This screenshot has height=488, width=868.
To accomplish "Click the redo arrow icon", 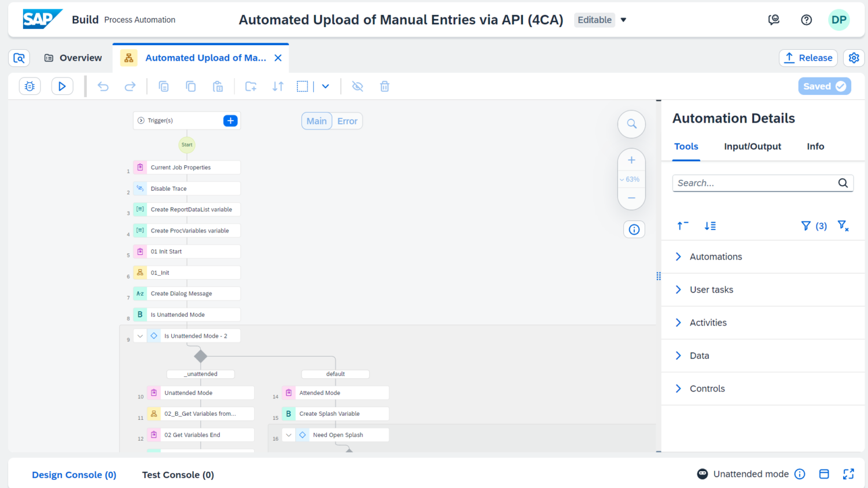I will 130,86.
